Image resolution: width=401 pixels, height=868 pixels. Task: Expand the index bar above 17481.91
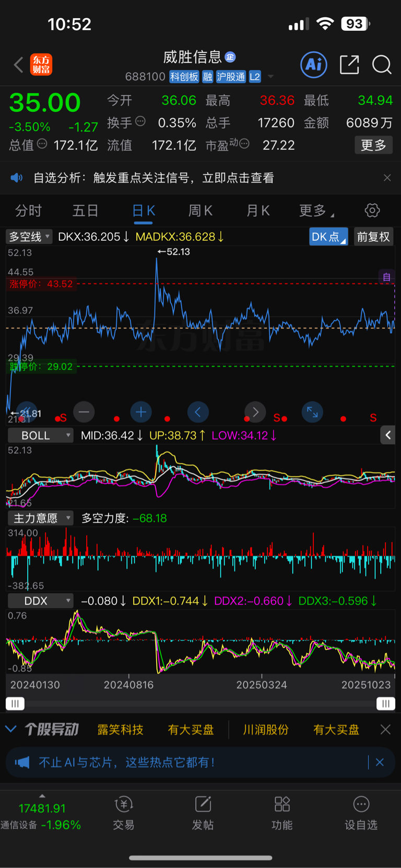(x=42, y=796)
